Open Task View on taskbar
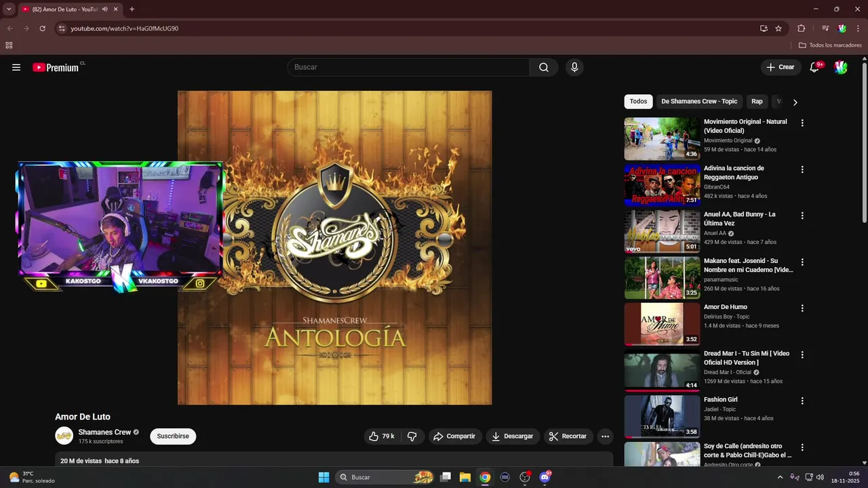 tap(446, 477)
